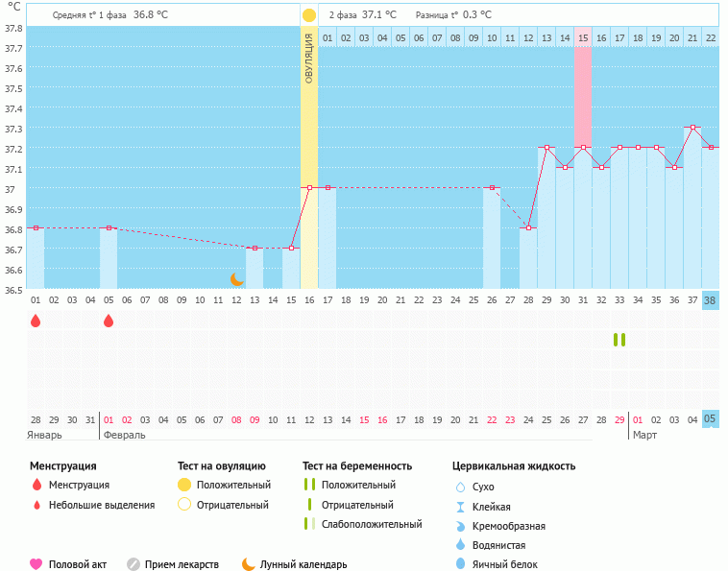Click the menstruation drop under cycle day 01

coord(36,321)
